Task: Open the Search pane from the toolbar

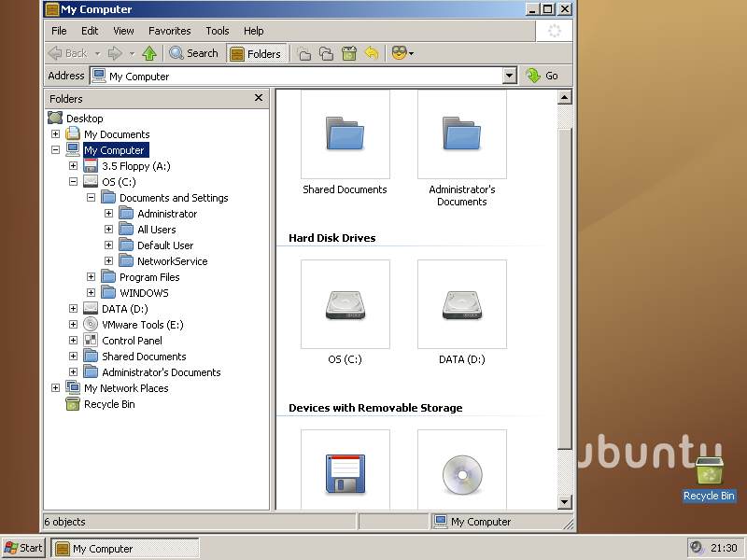Action: tap(193, 53)
